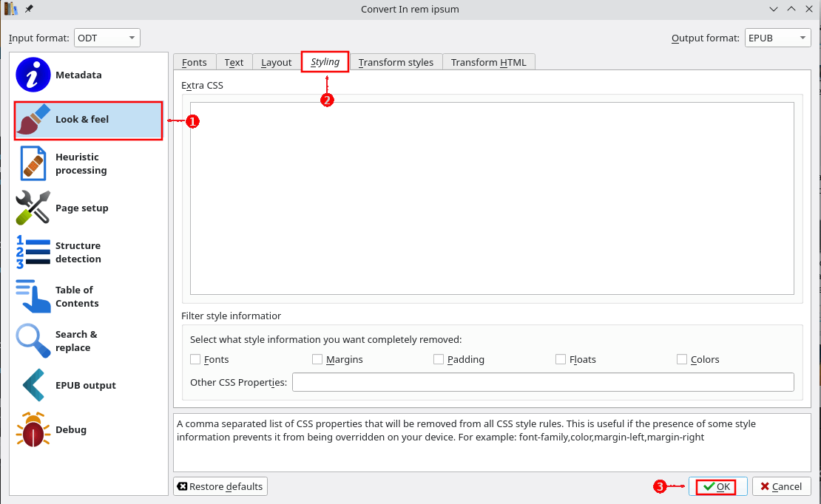Select Structure detection numbered list icon
The image size is (821, 504).
coord(33,252)
